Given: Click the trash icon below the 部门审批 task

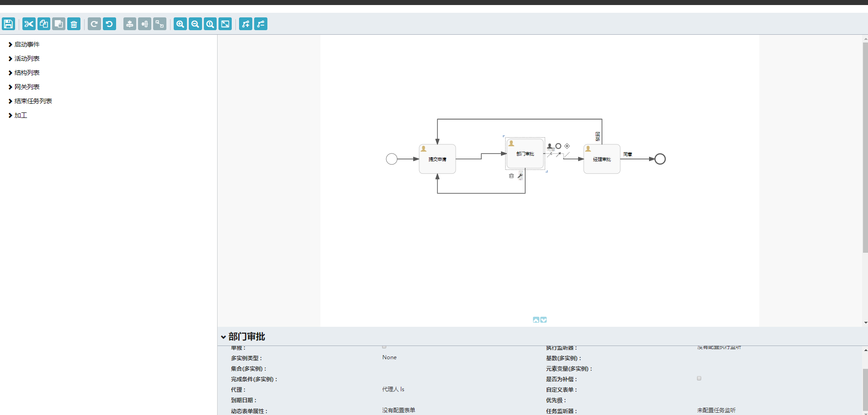Looking at the screenshot, I should [x=511, y=176].
